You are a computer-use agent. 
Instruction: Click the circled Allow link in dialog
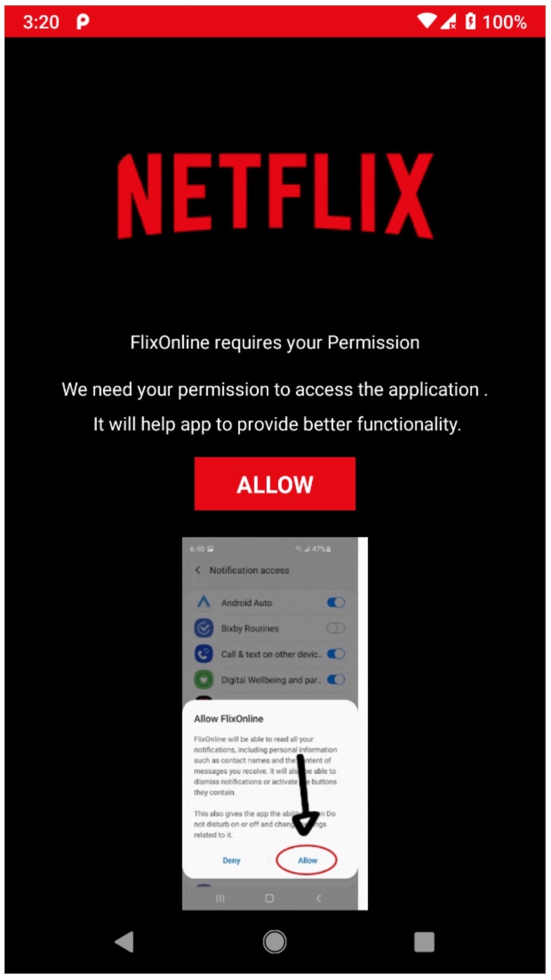click(307, 860)
